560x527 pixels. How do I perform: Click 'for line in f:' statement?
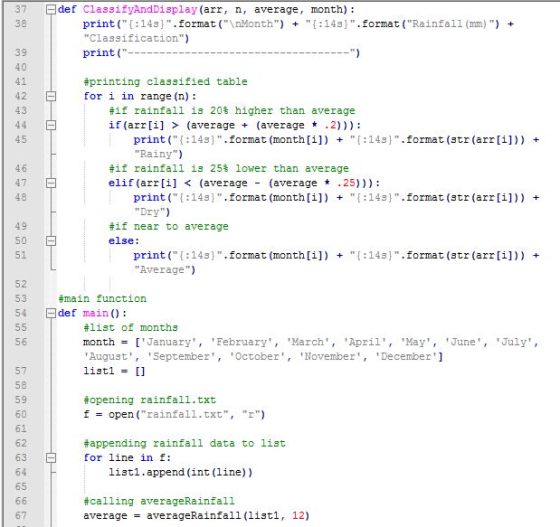pos(127,458)
